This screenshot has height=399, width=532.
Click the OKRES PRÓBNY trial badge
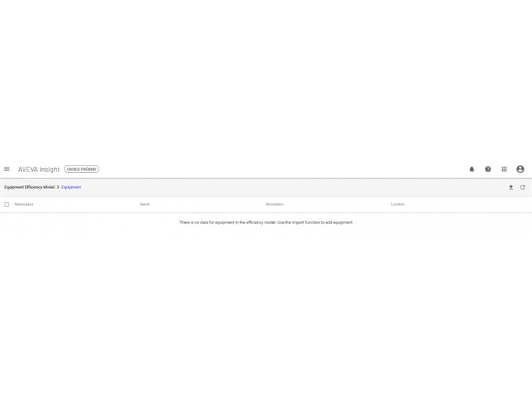pos(81,169)
